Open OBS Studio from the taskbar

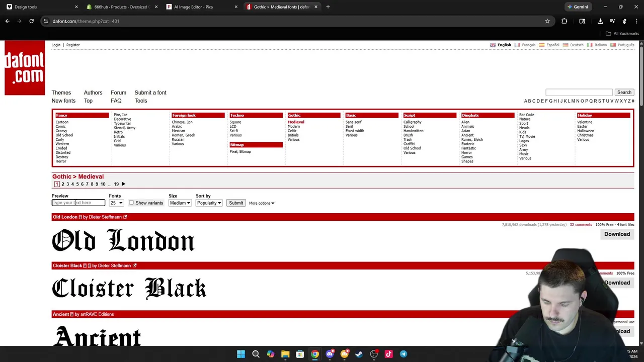374,354
